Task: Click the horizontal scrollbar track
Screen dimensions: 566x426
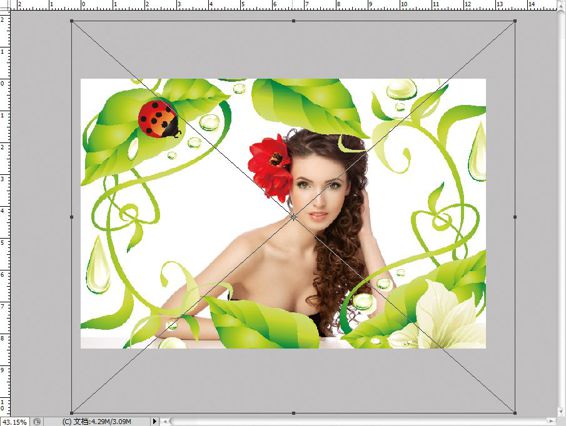Action: [358, 421]
